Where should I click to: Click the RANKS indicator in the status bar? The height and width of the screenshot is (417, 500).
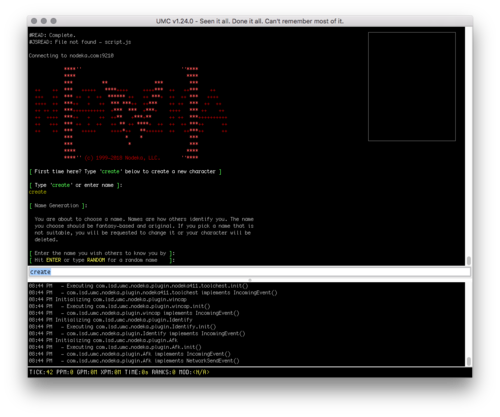(163, 372)
